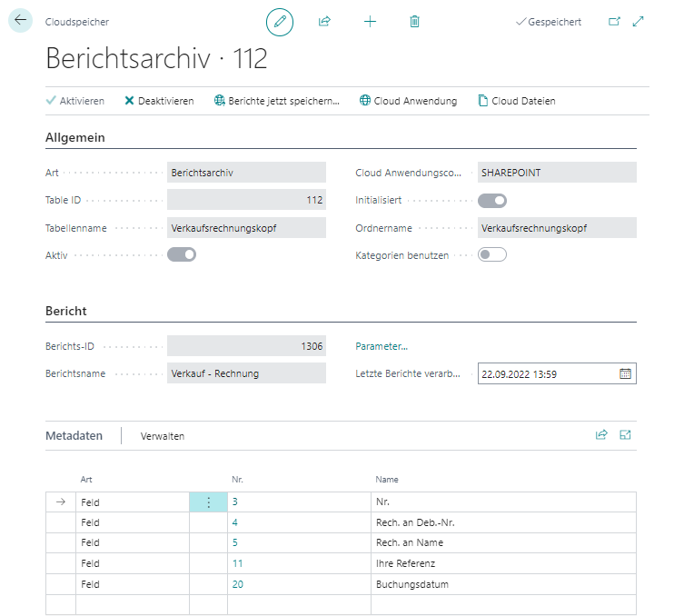Open page in new window icon
Image resolution: width=684 pixels, height=616 pixels.
coord(614,21)
